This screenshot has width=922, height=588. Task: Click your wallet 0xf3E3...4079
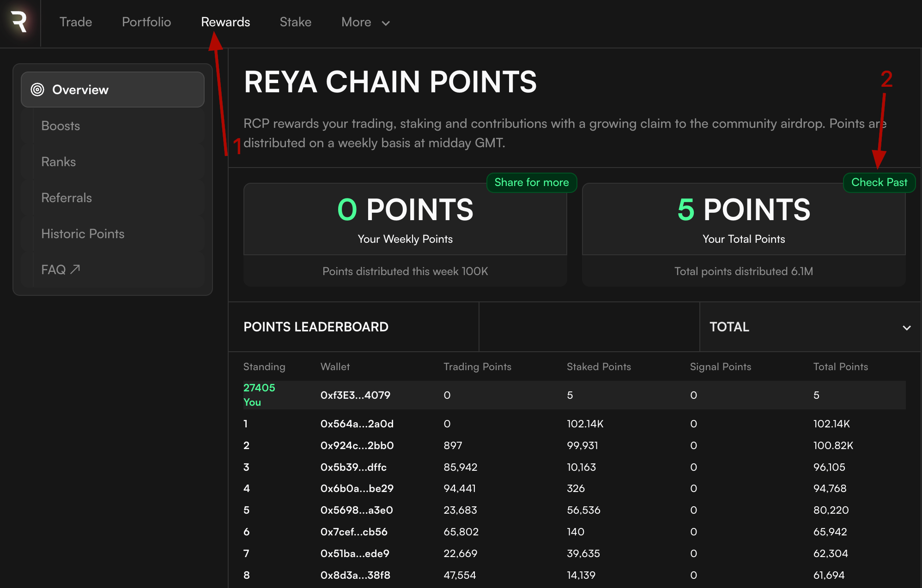(x=355, y=395)
